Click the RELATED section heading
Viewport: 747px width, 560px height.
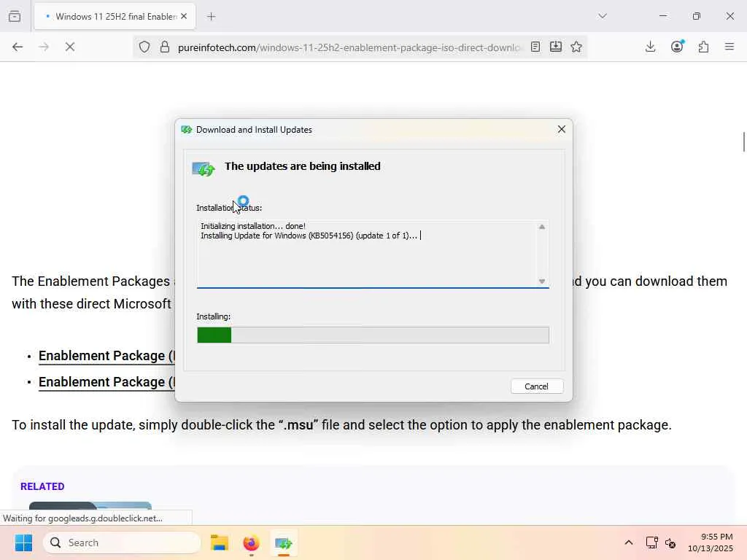click(42, 486)
